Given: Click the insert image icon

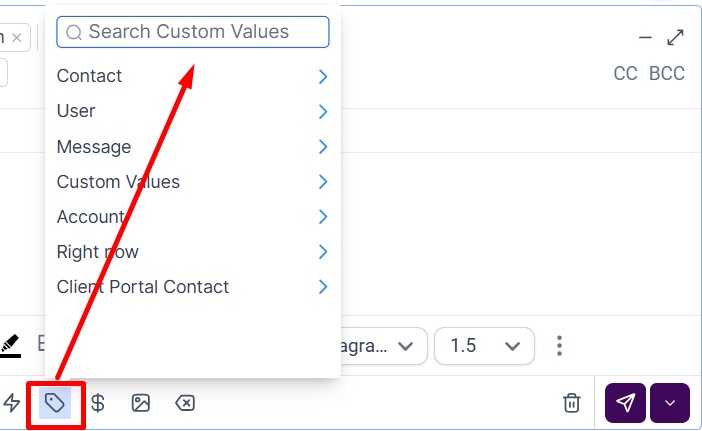Looking at the screenshot, I should (x=141, y=403).
